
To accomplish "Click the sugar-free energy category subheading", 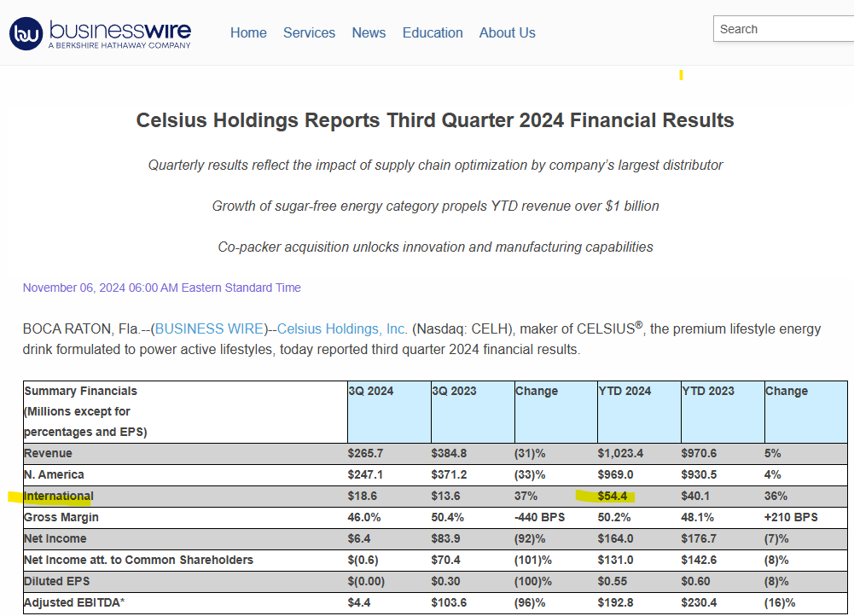I will coord(435,206).
